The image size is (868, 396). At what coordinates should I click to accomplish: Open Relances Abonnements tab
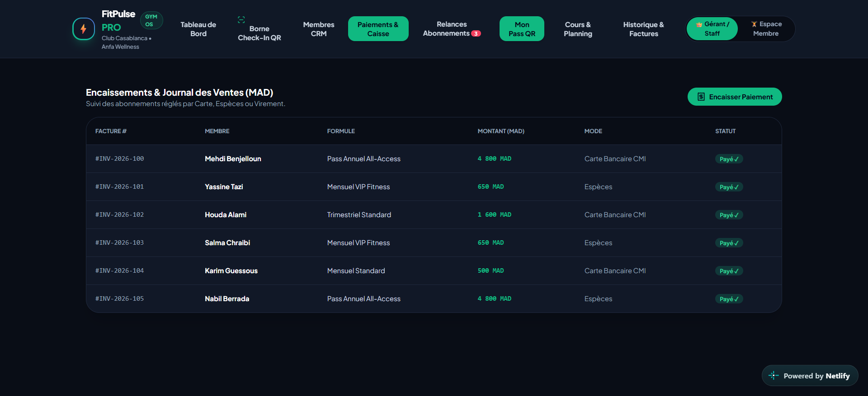[452, 29]
